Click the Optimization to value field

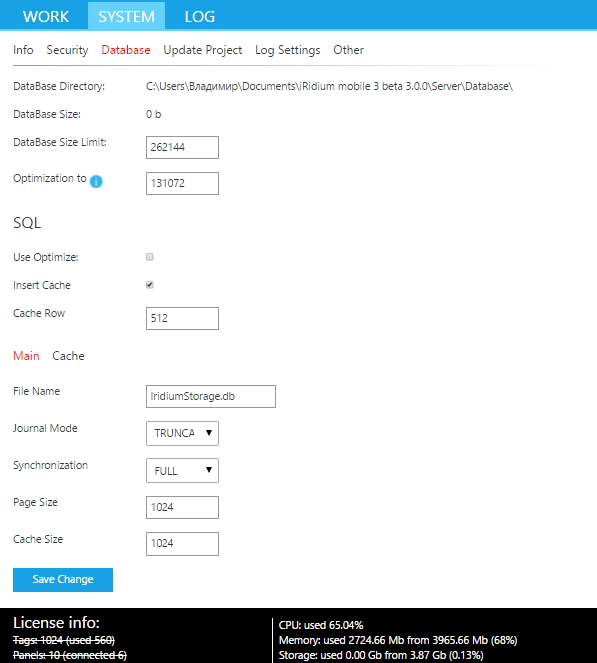click(x=182, y=184)
